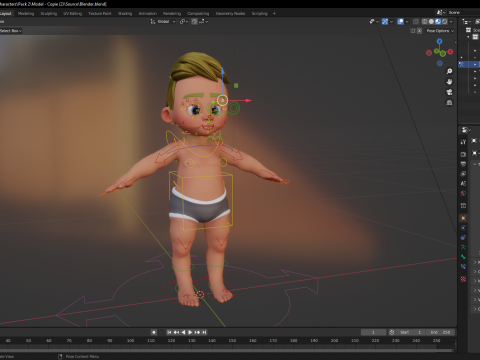Open the viewport shading options dropdown
Screen dimensions: 480x360
451,22
